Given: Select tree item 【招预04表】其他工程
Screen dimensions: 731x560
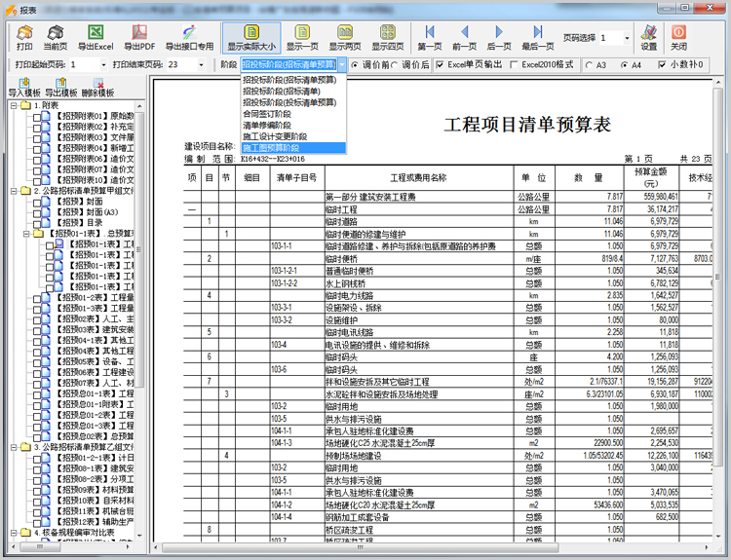Looking at the screenshot, I should click(95, 351).
